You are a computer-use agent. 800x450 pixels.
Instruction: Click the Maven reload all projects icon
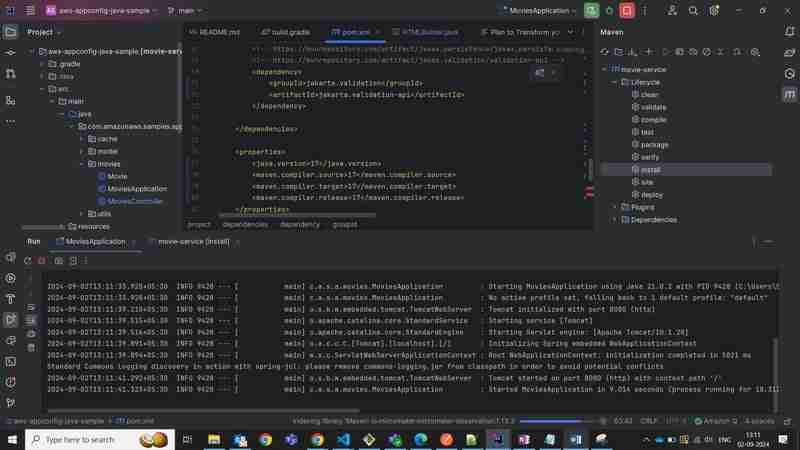(x=605, y=52)
